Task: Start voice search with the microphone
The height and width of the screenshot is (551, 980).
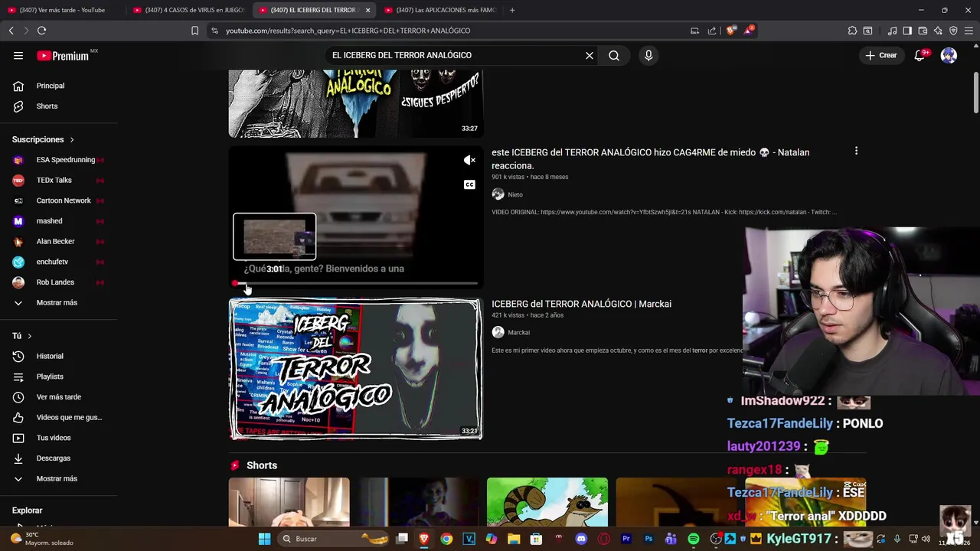Action: point(648,55)
